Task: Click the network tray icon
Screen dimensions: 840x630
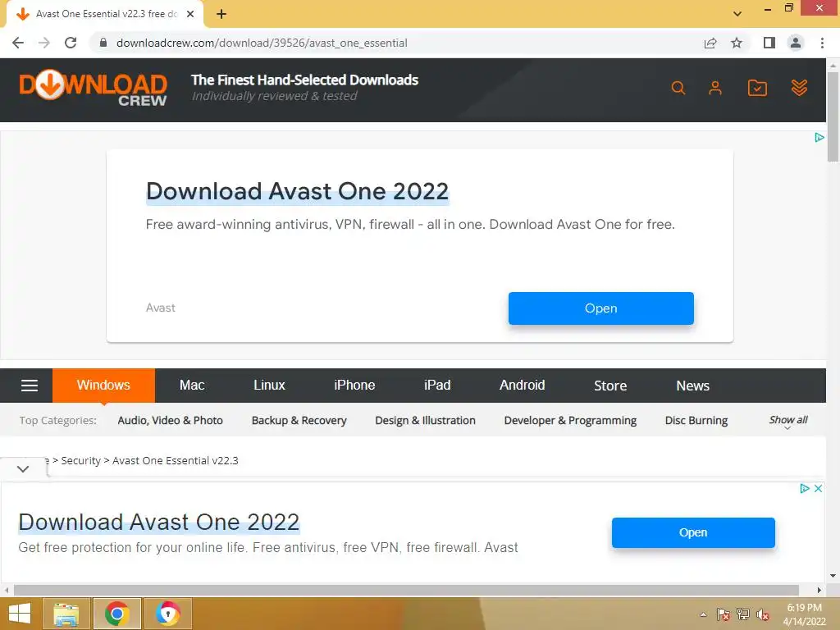Action: tap(743, 614)
